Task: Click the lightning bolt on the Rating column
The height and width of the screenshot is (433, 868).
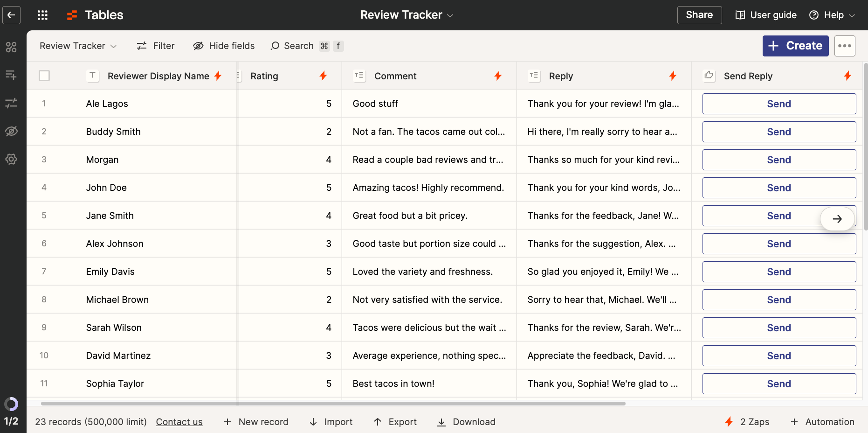Action: [323, 75]
